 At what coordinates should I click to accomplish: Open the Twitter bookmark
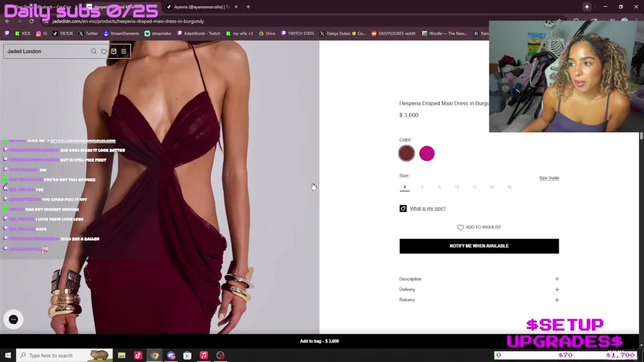click(x=88, y=34)
